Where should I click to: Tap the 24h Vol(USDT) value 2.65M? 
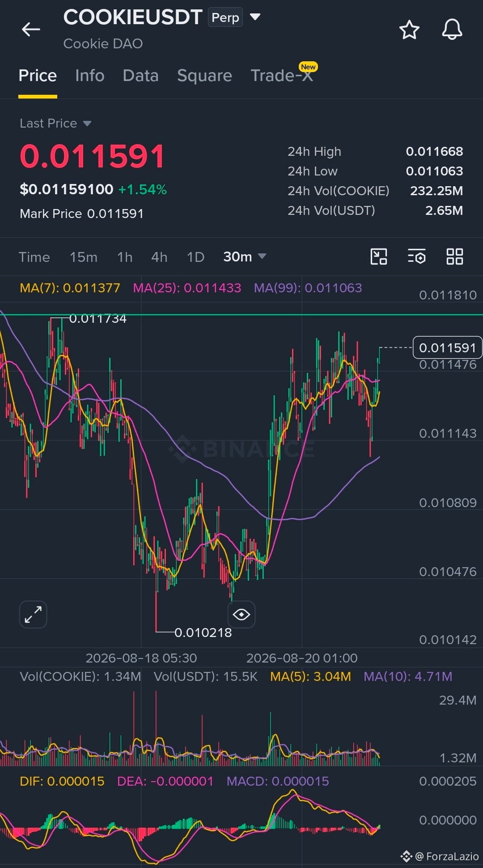click(444, 210)
